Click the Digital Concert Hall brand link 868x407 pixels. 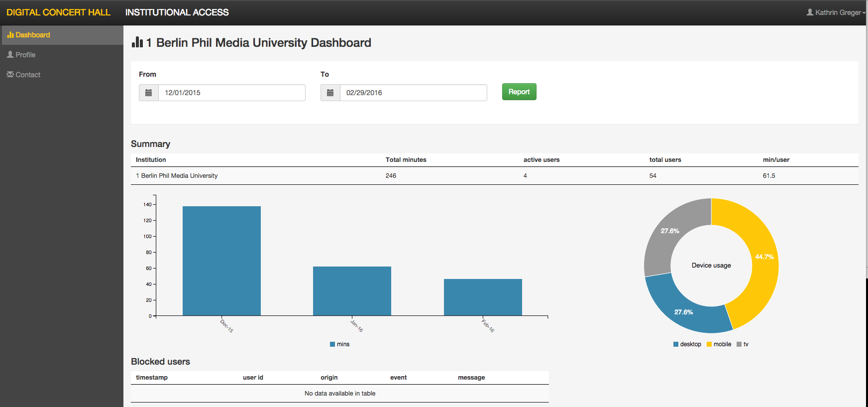click(58, 12)
